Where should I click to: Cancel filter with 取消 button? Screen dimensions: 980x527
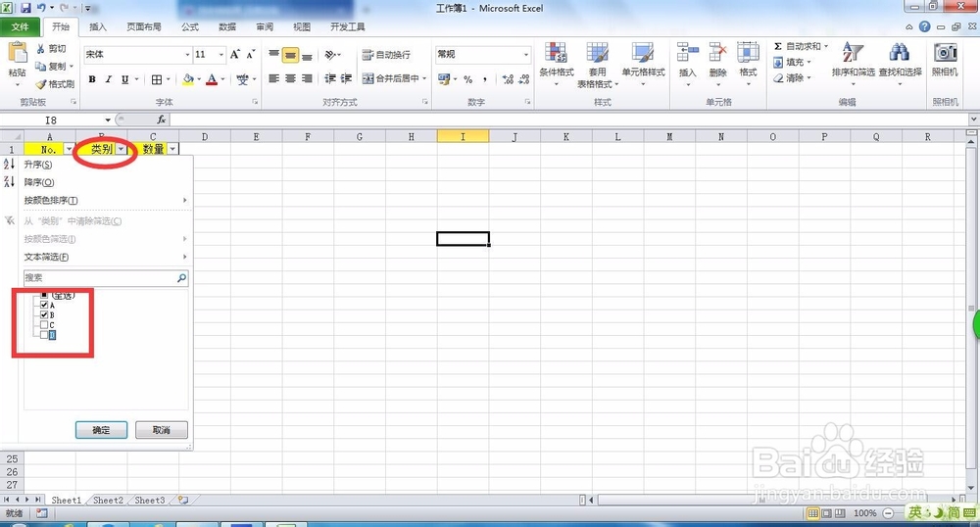pyautogui.click(x=162, y=430)
